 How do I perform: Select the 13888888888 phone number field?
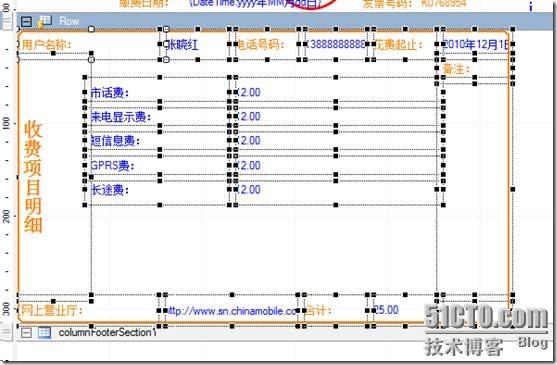337,44
